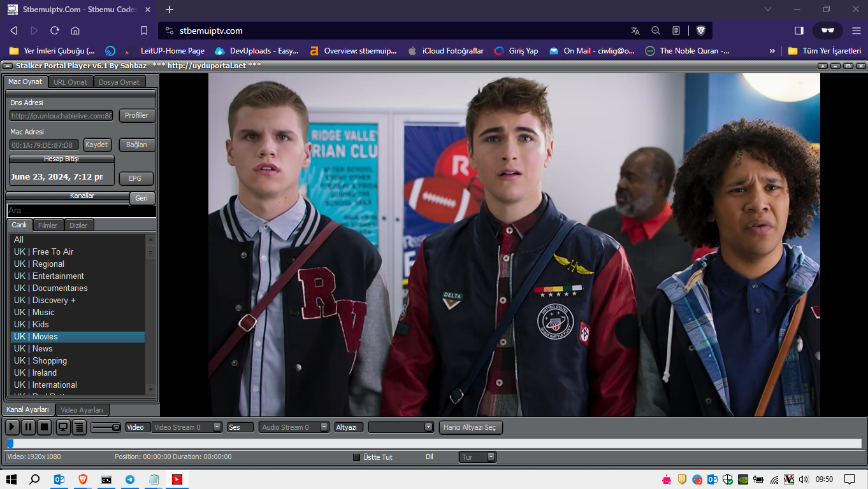Select UK | Music category
Viewport: 868px width, 489px height.
coord(78,312)
